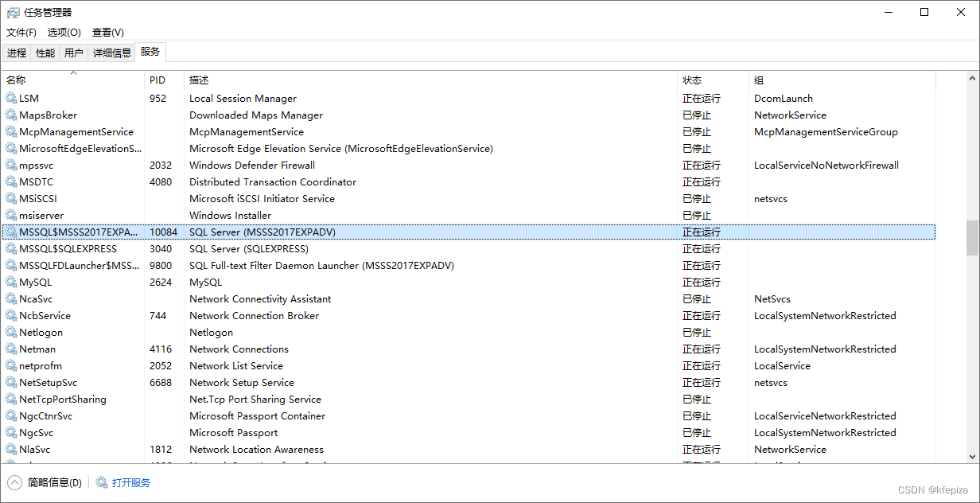Click the Windows Installer description

pyautogui.click(x=231, y=216)
